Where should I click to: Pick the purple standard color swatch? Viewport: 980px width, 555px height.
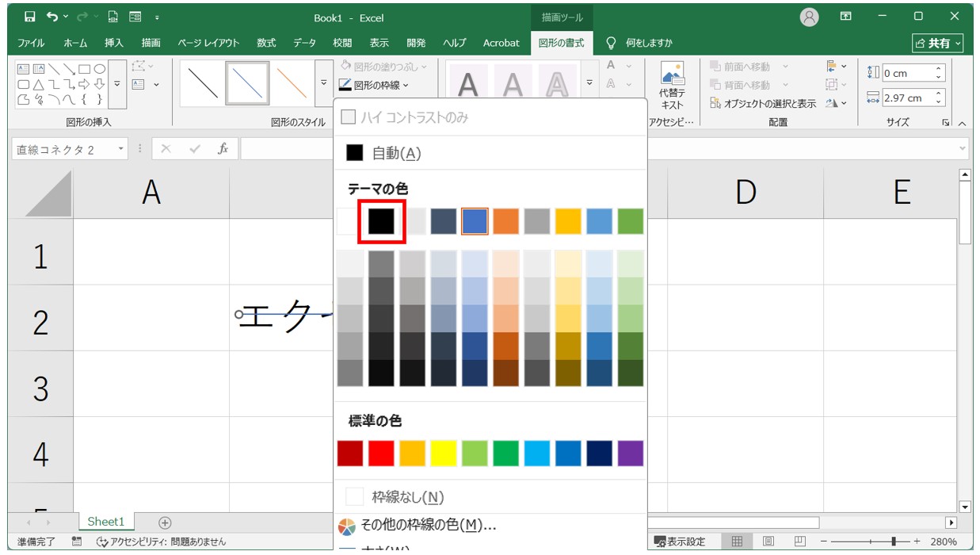pyautogui.click(x=631, y=454)
